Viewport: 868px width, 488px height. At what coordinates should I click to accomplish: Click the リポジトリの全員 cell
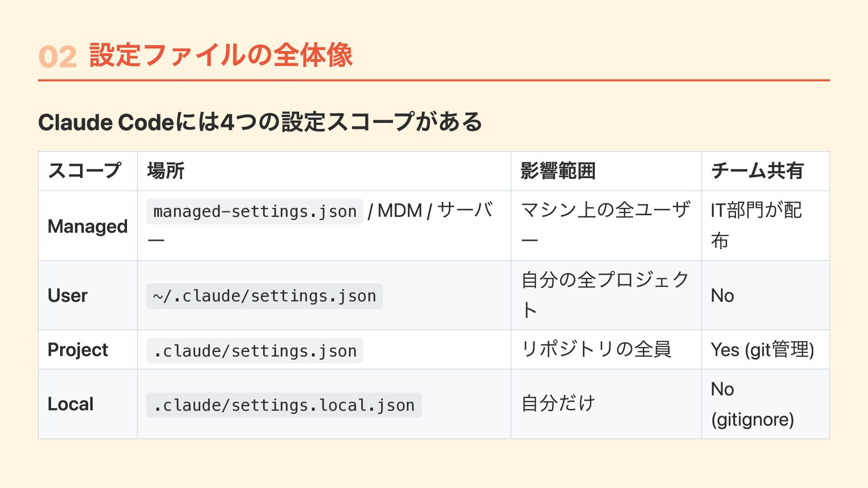(596, 349)
